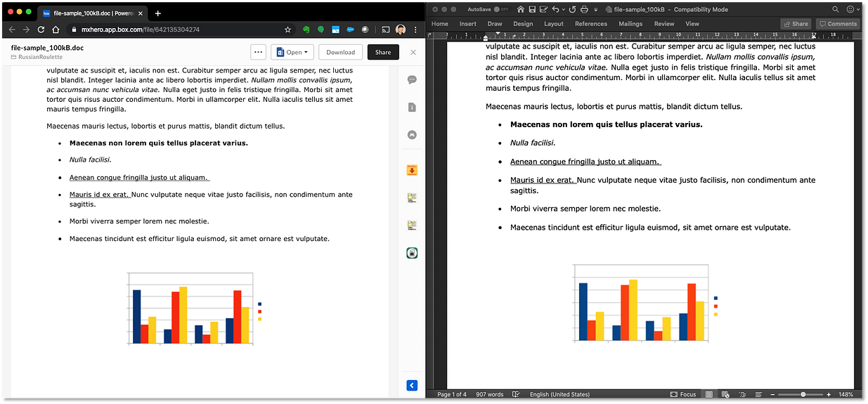Click the Box Download button
The width and height of the screenshot is (868, 404).
point(341,52)
